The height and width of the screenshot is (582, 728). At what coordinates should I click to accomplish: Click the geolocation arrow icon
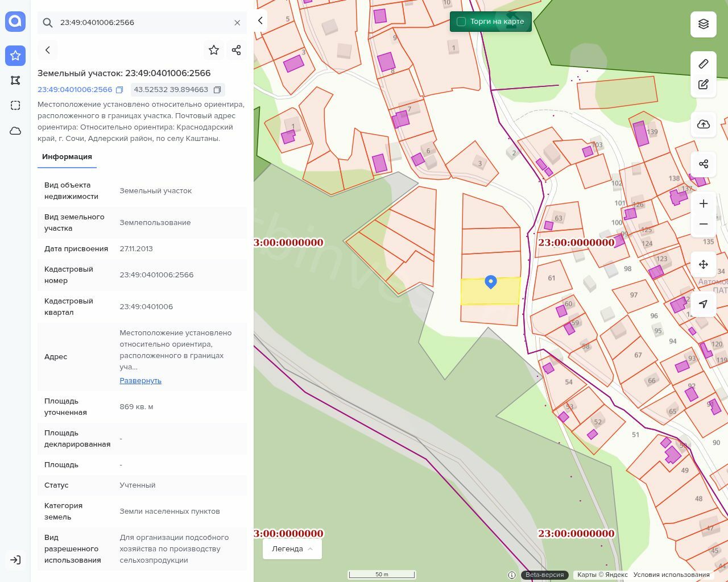point(704,304)
